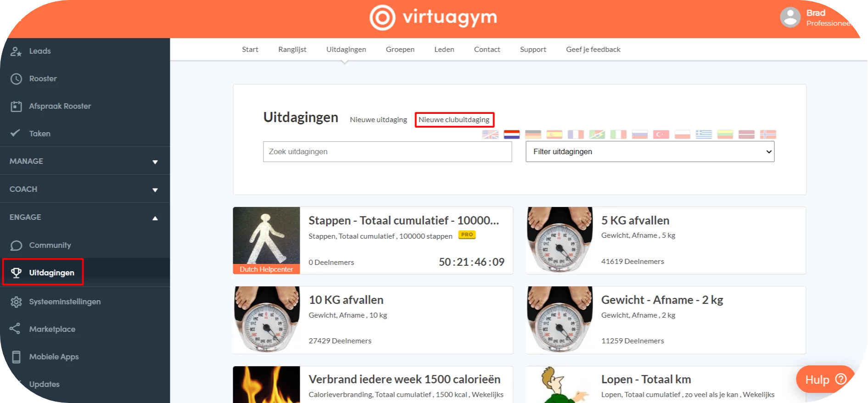Open the Filter uitdagingen dropdown
Image resolution: width=868 pixels, height=403 pixels.
point(650,151)
